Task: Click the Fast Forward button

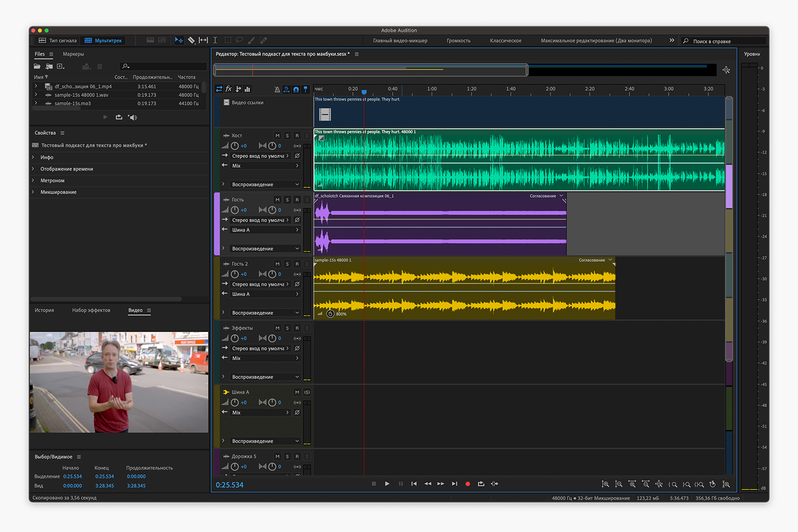Action: coord(441,484)
